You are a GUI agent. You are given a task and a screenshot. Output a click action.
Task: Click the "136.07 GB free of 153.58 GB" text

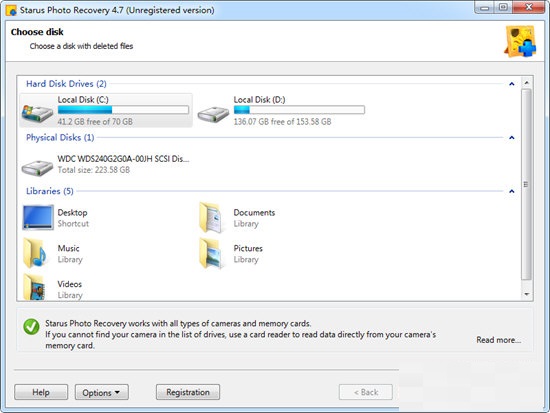282,122
